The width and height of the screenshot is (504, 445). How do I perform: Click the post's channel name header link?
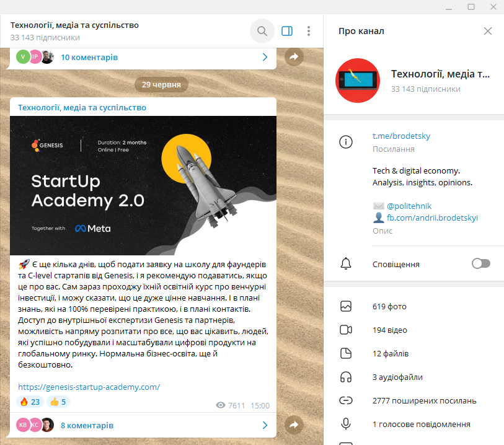[x=82, y=107]
